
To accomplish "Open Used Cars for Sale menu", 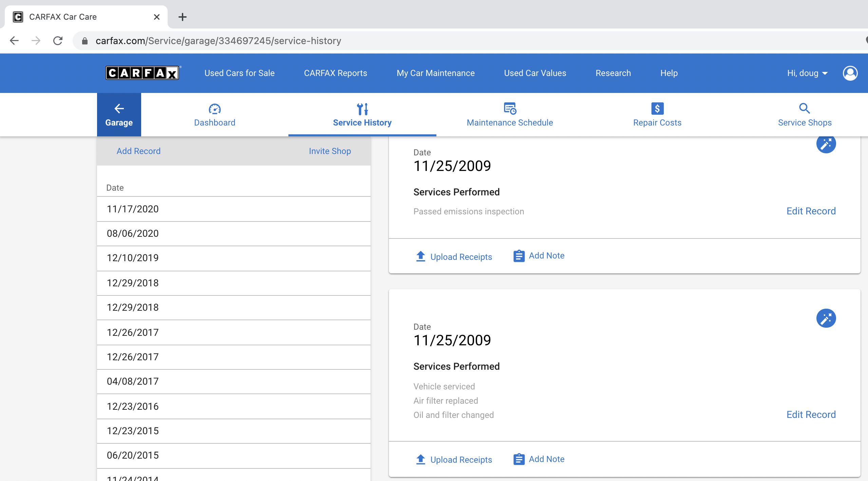I will click(x=240, y=73).
